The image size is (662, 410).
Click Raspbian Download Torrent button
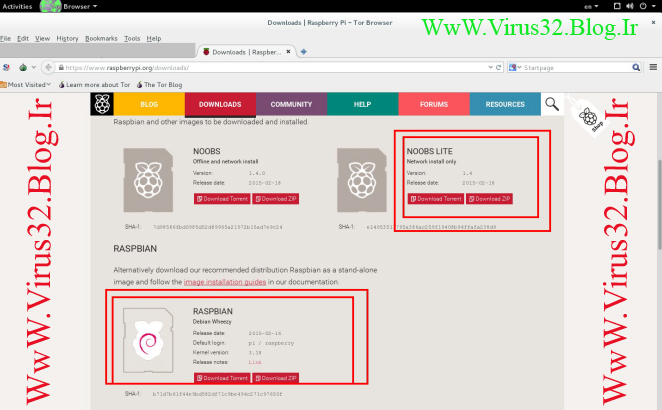point(222,378)
